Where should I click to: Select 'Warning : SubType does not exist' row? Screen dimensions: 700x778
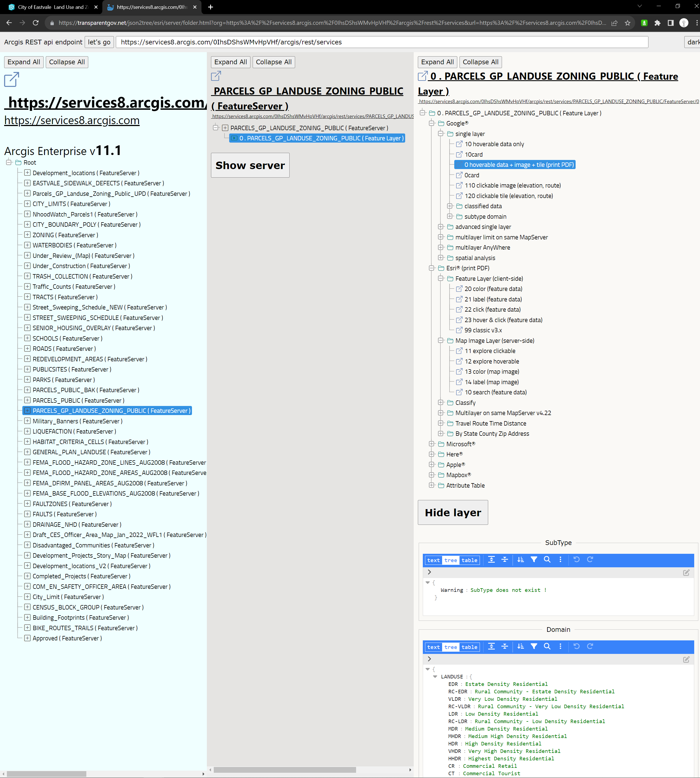click(x=493, y=590)
